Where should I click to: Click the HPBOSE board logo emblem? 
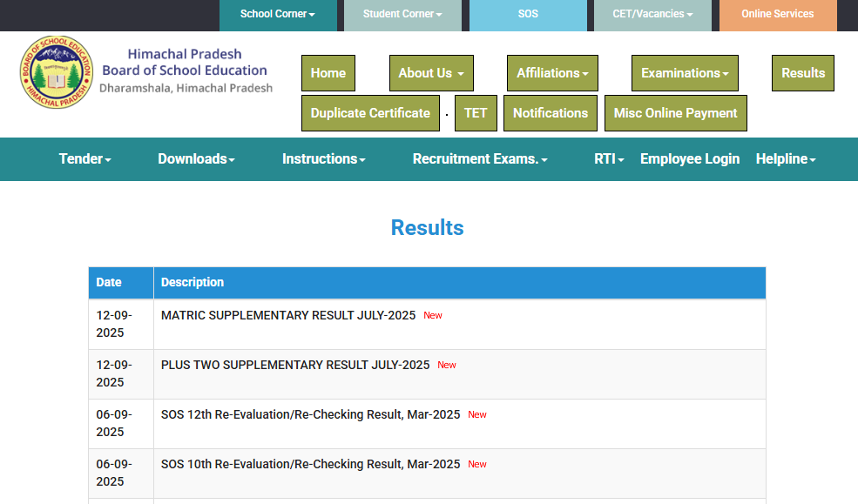[x=57, y=72]
